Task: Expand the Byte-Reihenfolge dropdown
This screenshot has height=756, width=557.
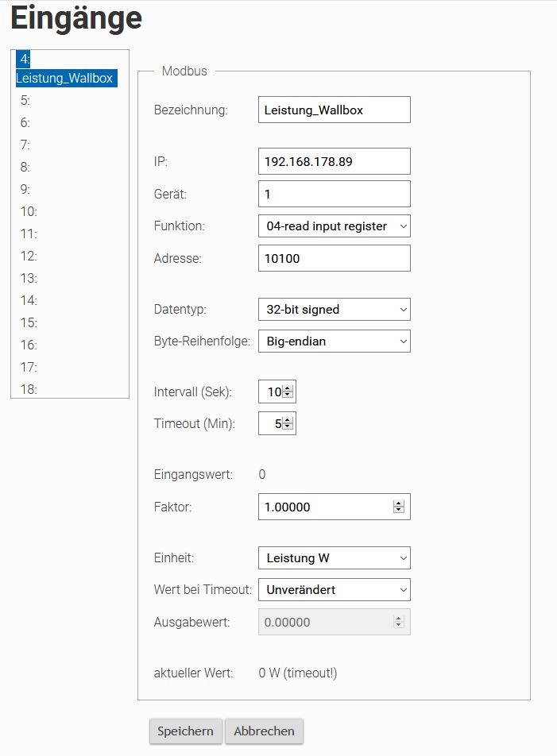Action: pyautogui.click(x=334, y=341)
